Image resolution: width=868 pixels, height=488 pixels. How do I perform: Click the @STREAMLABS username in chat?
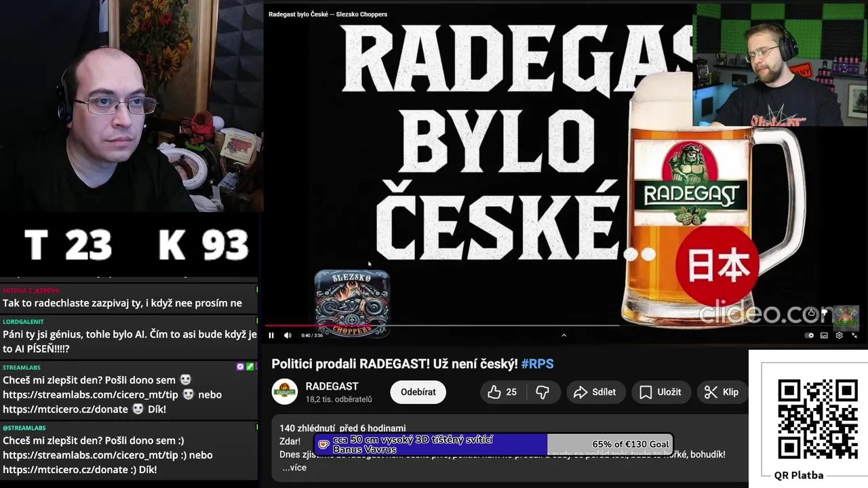point(24,428)
